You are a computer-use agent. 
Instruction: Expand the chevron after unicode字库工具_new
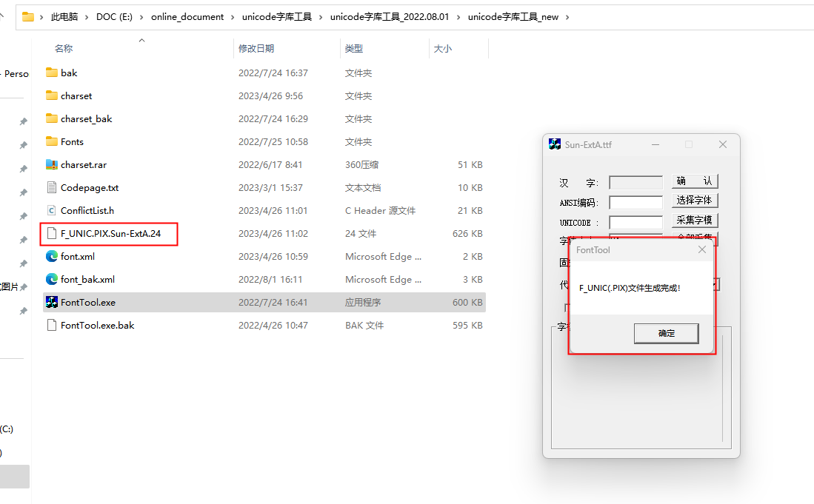567,17
